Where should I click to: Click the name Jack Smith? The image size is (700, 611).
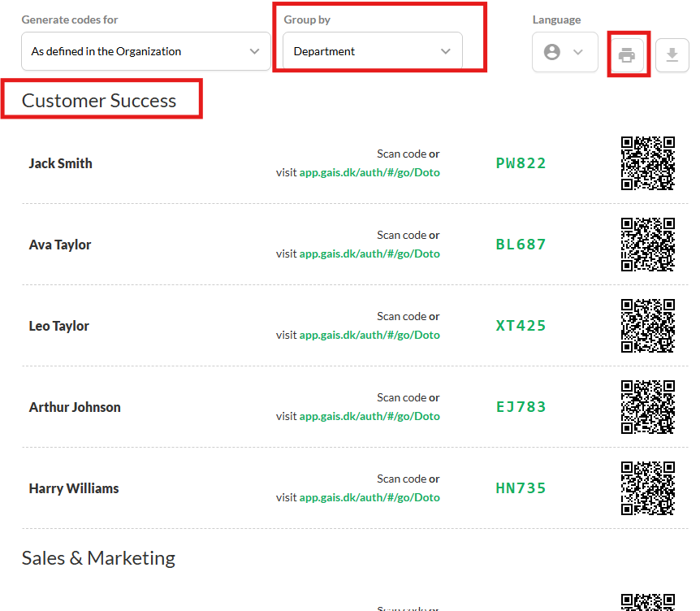pos(61,163)
